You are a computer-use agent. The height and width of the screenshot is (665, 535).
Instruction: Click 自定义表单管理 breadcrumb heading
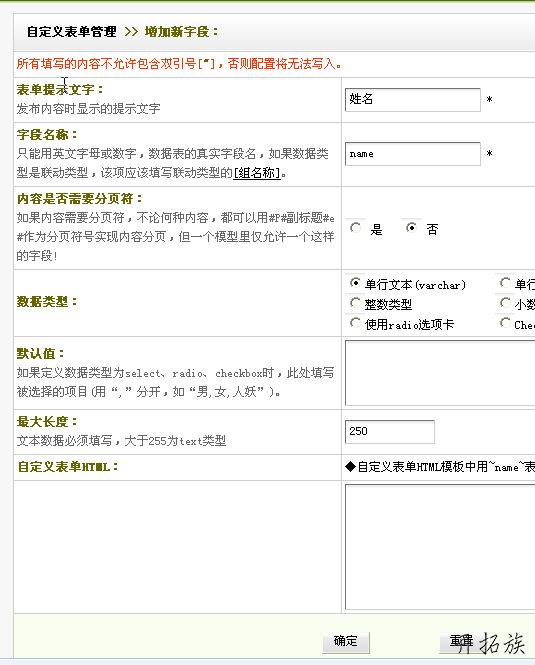72,31
